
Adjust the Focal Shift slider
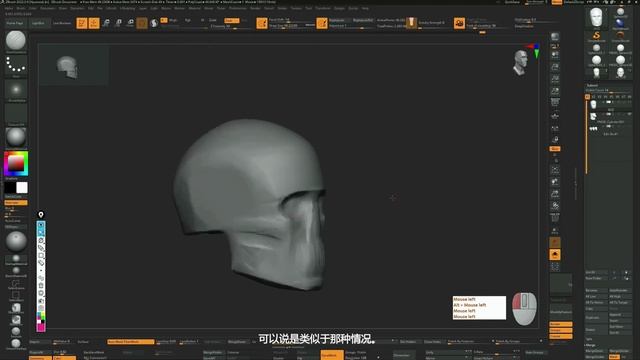291,20
